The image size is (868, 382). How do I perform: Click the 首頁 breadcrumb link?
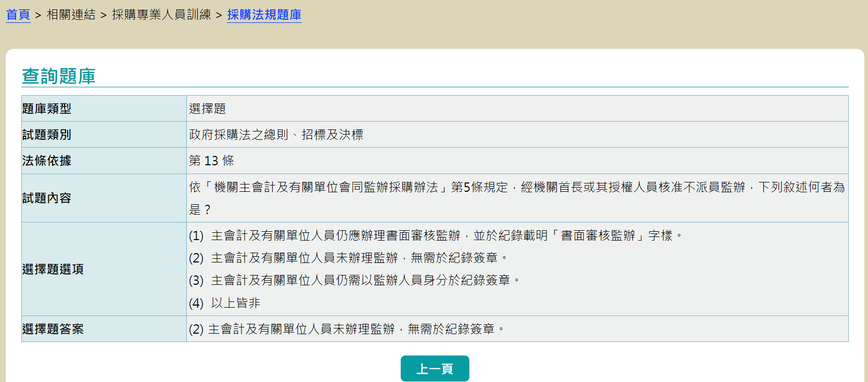click(18, 15)
